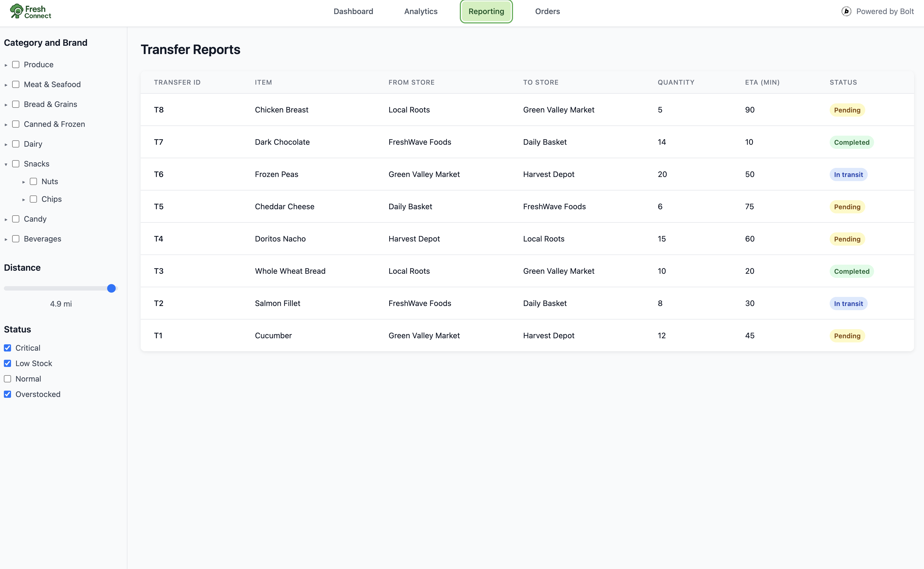The height and width of the screenshot is (569, 924).
Task: Open the Orders tab
Action: tap(547, 11)
